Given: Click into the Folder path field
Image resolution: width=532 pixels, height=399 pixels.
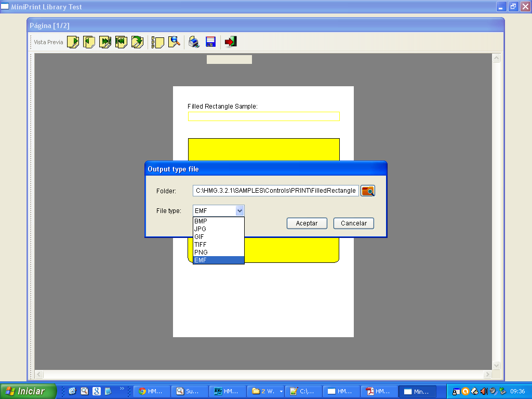Looking at the screenshot, I should 275,191.
